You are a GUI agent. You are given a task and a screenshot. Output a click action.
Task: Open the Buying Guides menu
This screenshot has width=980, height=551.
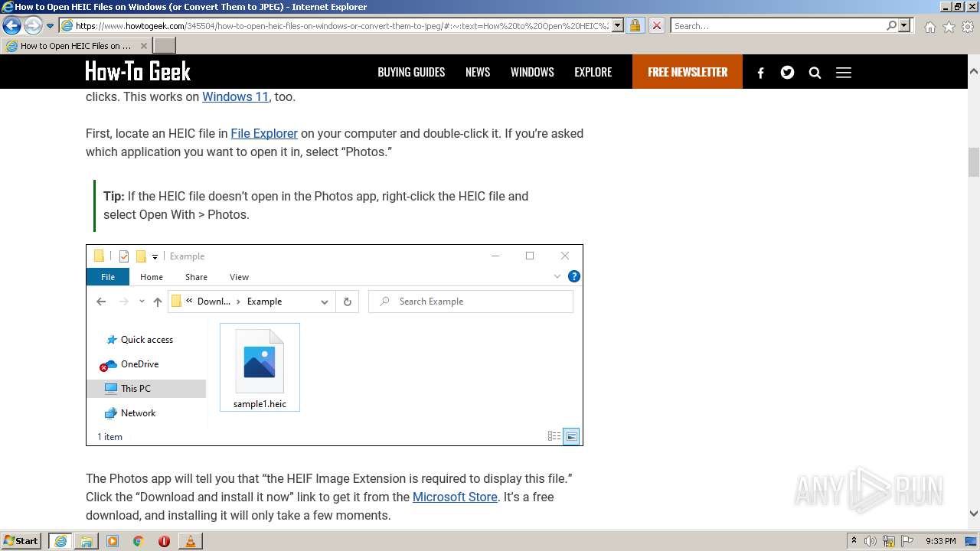[x=411, y=72]
